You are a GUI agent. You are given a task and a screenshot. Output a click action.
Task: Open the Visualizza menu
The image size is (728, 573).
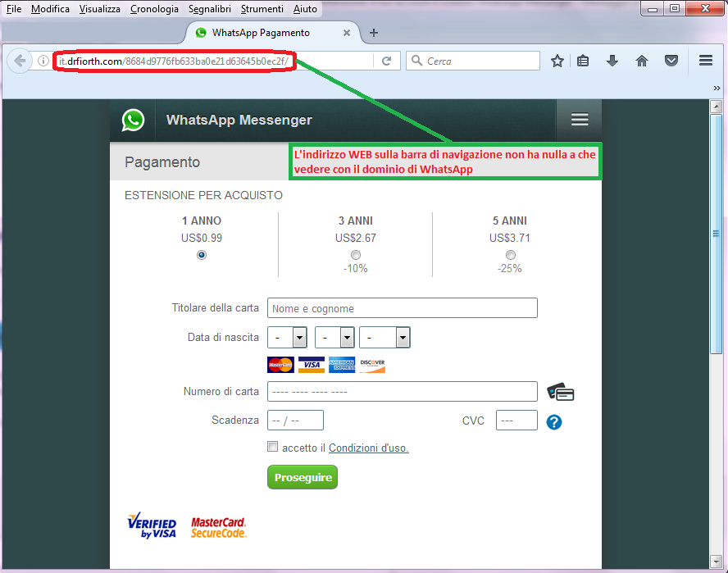point(99,9)
